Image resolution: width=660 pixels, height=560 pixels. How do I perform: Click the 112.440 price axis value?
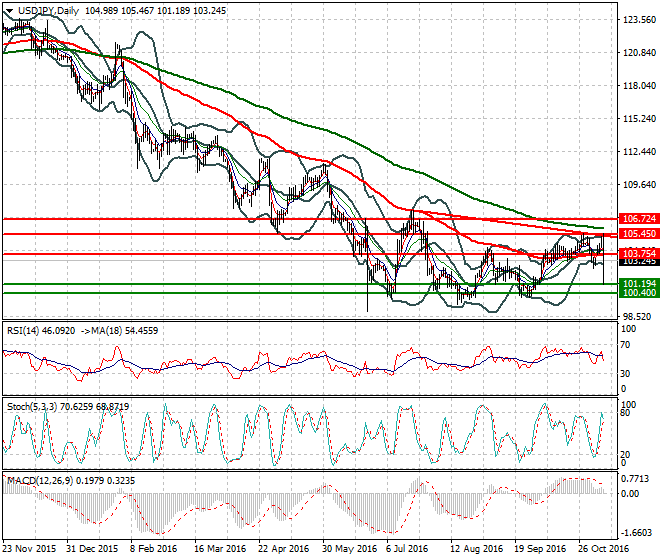pyautogui.click(x=639, y=152)
